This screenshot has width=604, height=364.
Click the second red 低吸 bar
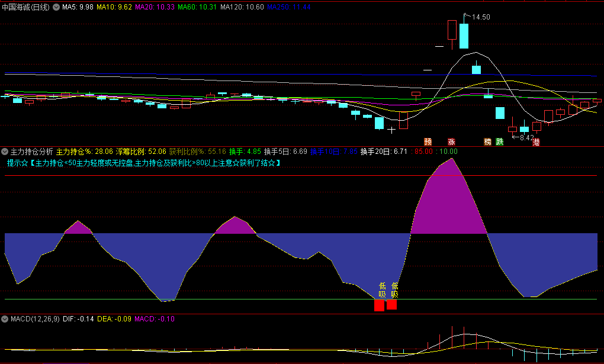(392, 304)
